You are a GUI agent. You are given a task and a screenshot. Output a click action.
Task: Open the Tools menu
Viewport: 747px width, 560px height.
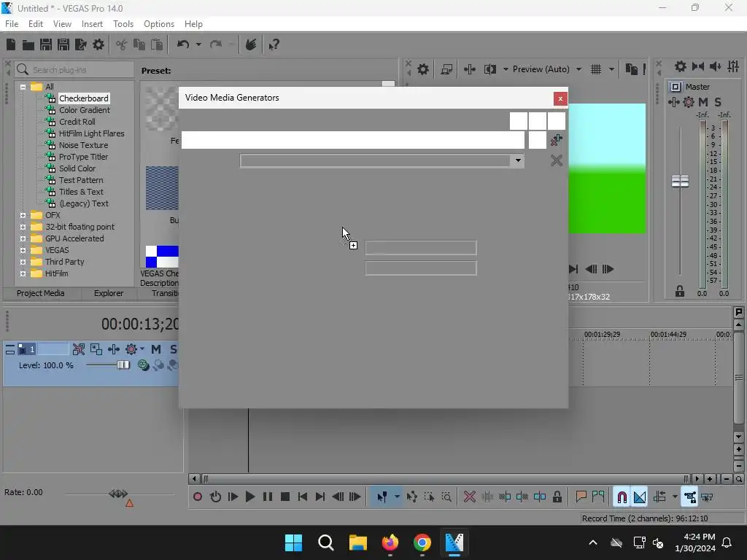click(x=123, y=24)
